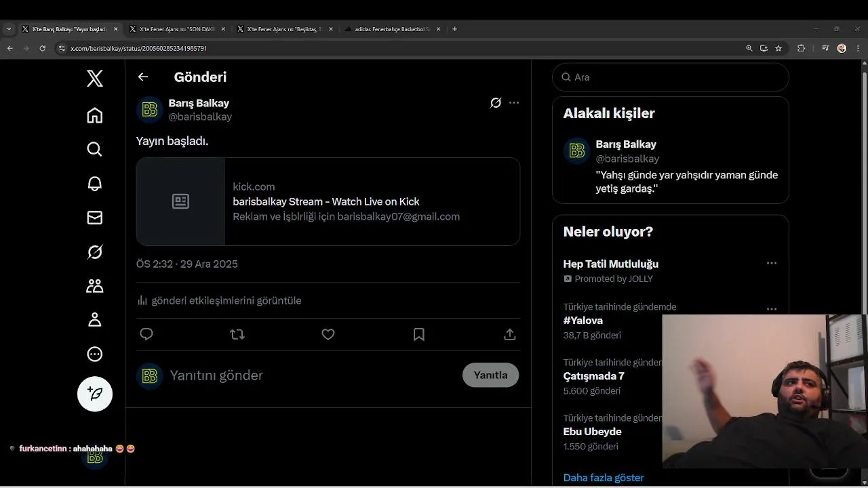Switch to adidas Fenerbahçe Basketbol tab
The image size is (868, 488).
(x=393, y=29)
